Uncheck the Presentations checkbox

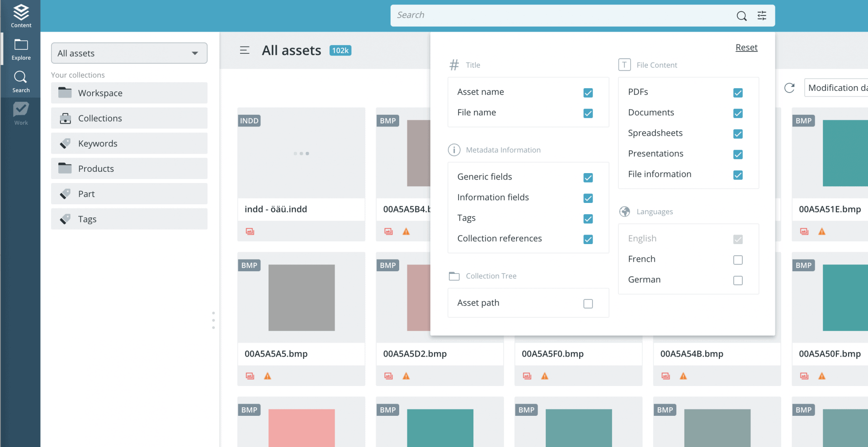click(738, 155)
